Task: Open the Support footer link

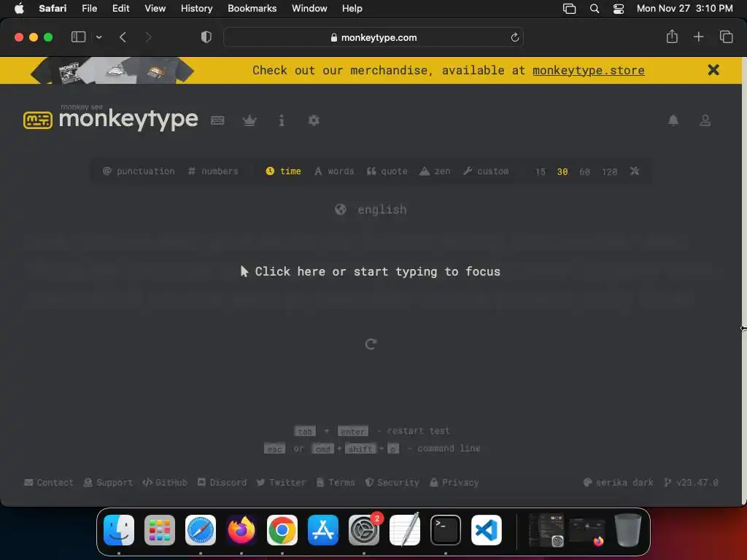Action: pos(108,483)
